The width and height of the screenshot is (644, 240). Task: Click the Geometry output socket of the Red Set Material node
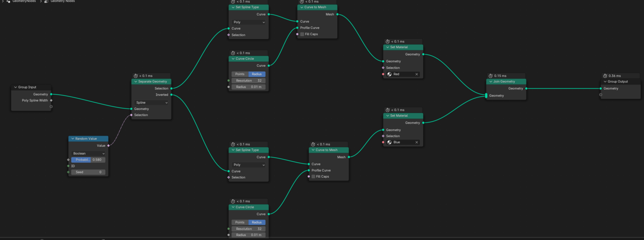pos(423,54)
